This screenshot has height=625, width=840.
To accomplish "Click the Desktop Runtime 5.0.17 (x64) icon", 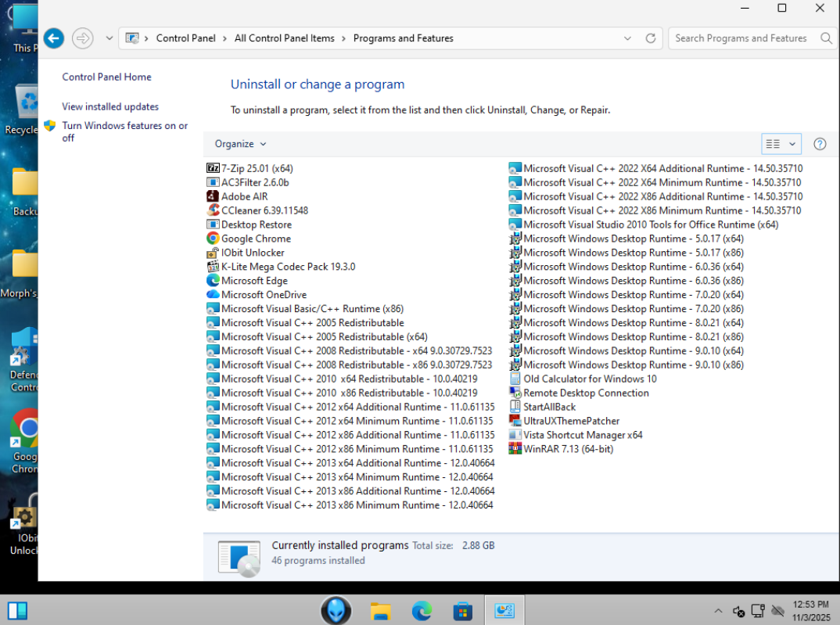I will [x=515, y=239].
